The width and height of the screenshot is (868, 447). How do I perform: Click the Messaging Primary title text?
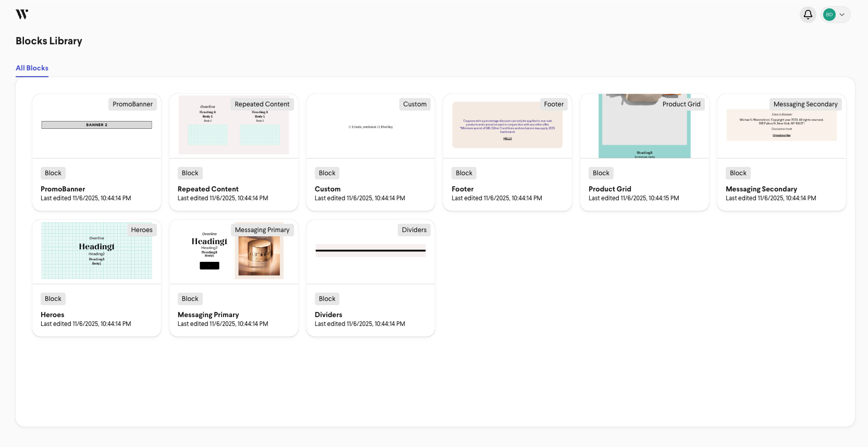pos(208,315)
